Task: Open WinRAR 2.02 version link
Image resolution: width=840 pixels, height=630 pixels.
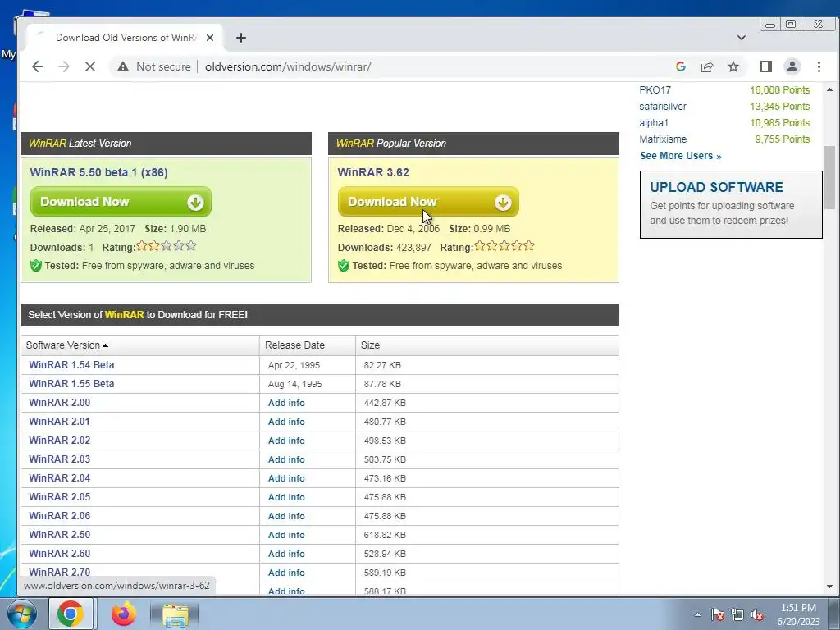Action: tap(59, 441)
